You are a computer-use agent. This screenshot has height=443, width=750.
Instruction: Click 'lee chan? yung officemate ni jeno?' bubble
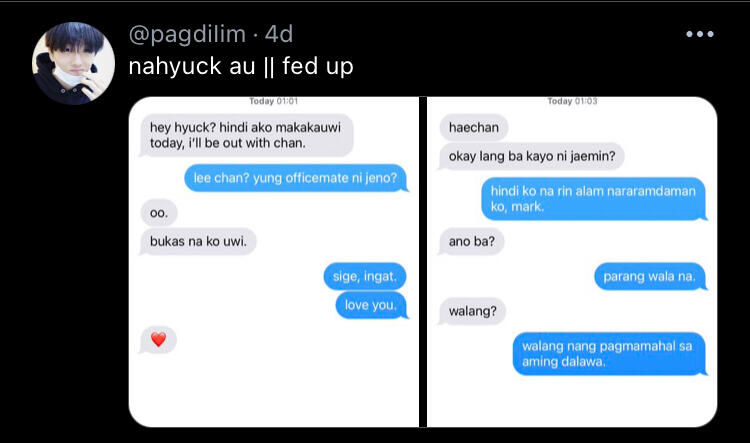pyautogui.click(x=296, y=178)
